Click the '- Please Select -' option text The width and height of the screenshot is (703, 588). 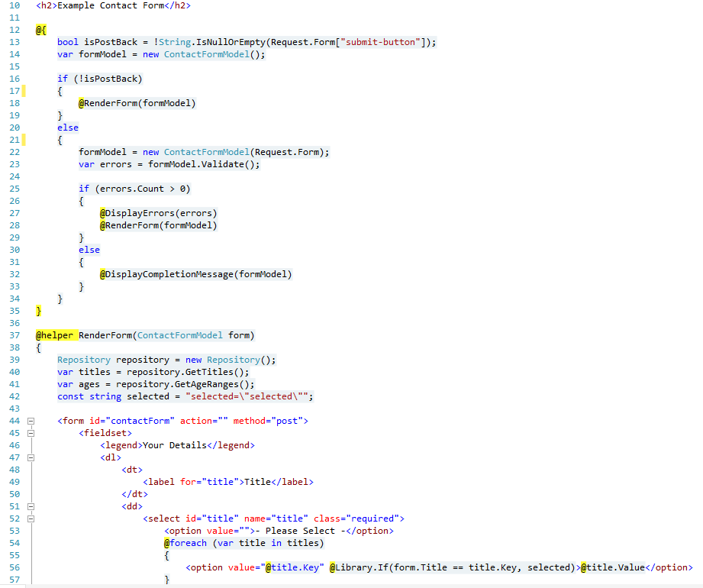pos(302,531)
